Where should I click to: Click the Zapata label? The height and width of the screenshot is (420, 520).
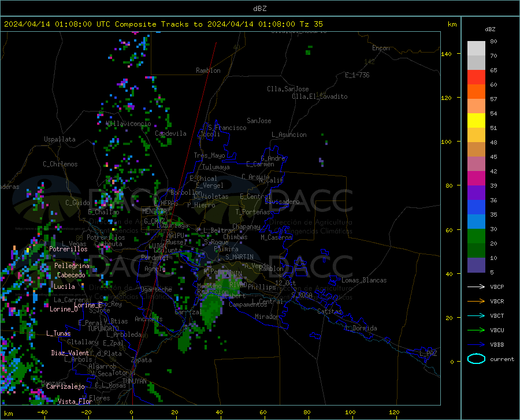click(x=141, y=360)
